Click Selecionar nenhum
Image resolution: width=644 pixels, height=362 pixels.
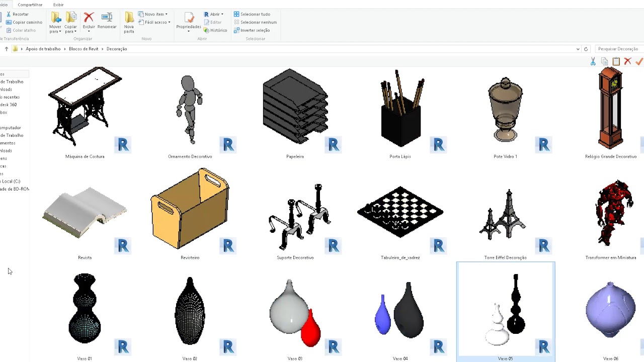(255, 22)
